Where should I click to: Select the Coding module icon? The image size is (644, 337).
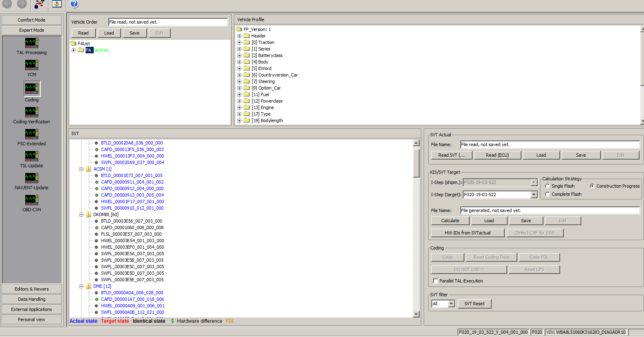click(x=32, y=88)
